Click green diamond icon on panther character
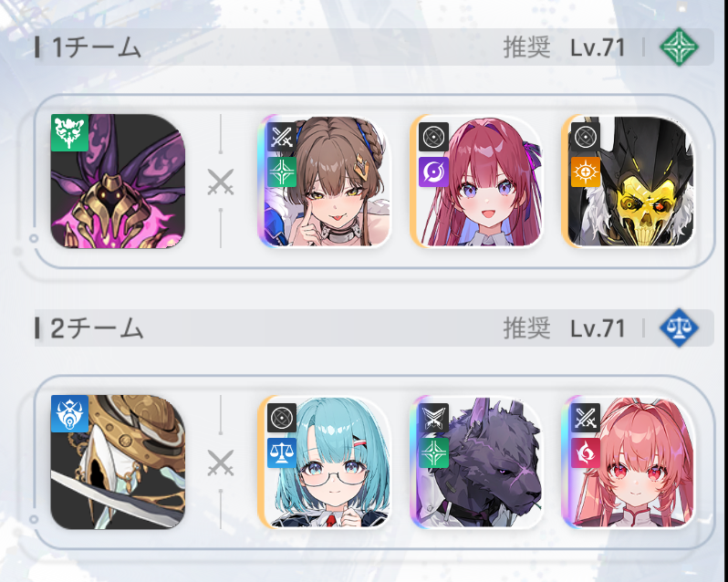The height and width of the screenshot is (582, 728). pyautogui.click(x=433, y=452)
